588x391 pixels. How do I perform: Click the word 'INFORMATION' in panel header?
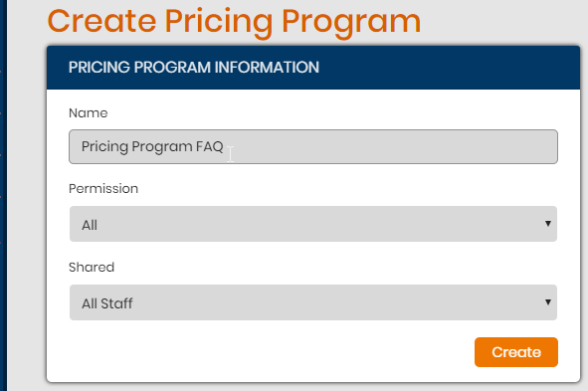coord(267,68)
